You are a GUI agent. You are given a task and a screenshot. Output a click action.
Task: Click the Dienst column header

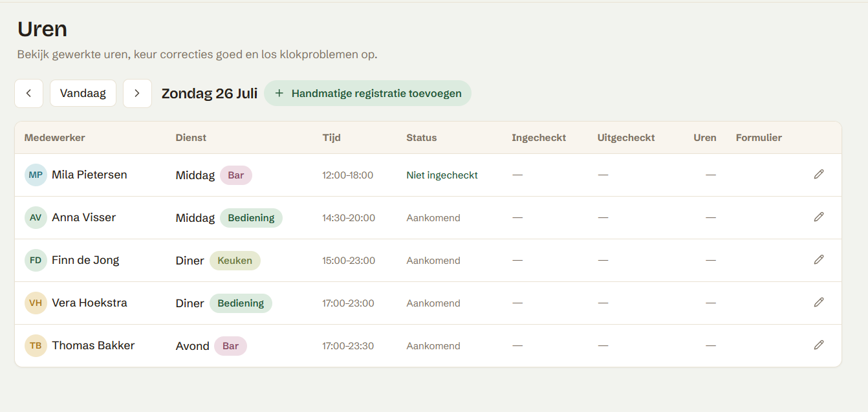(x=191, y=138)
